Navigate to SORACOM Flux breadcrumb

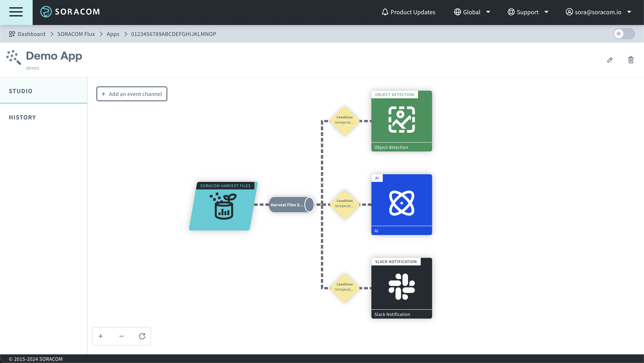76,34
